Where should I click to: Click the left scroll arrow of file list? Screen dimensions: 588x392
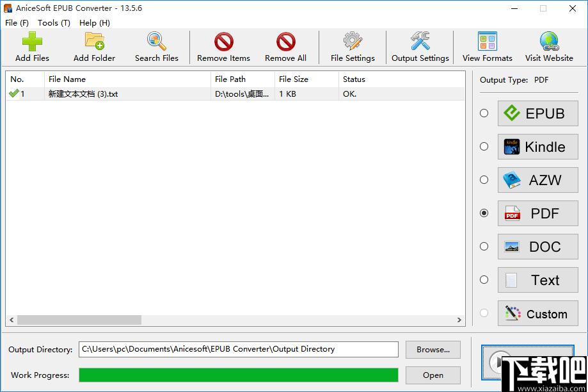click(x=12, y=320)
